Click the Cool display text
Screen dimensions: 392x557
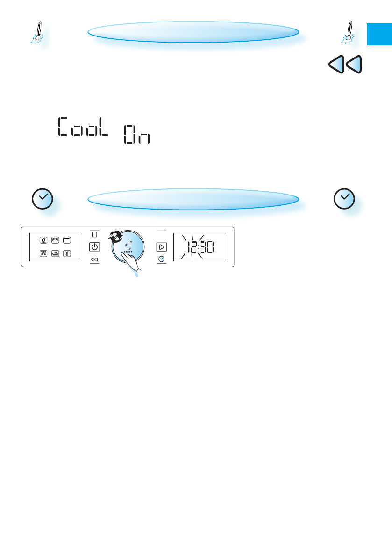(83, 126)
